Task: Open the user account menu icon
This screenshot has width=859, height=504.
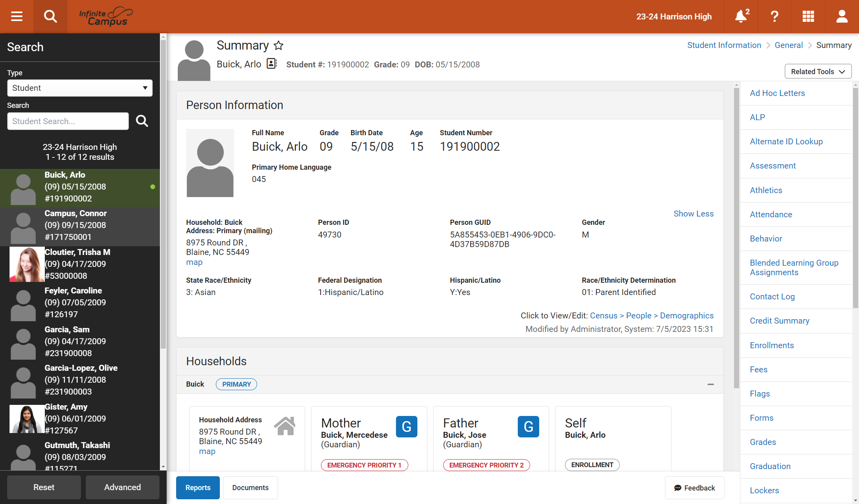Action: click(842, 17)
